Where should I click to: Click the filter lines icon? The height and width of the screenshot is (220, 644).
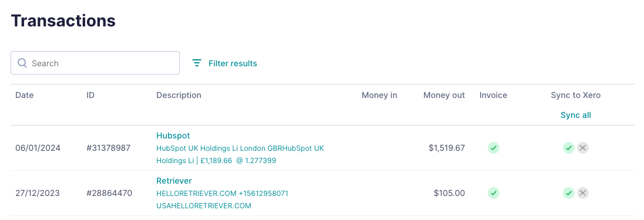tap(197, 63)
